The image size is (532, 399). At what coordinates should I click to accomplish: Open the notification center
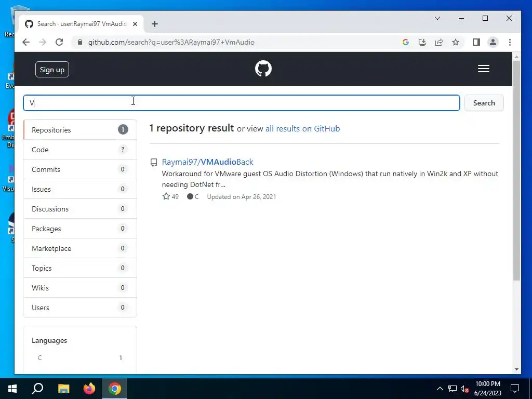coord(515,389)
